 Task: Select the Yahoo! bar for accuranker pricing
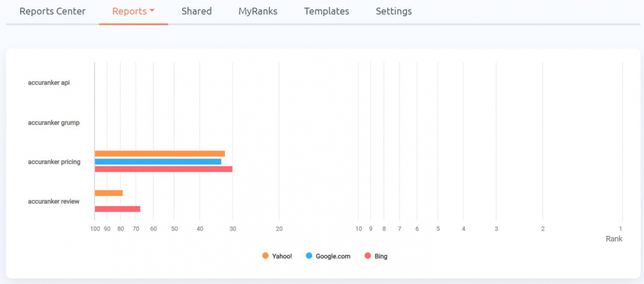coord(160,154)
